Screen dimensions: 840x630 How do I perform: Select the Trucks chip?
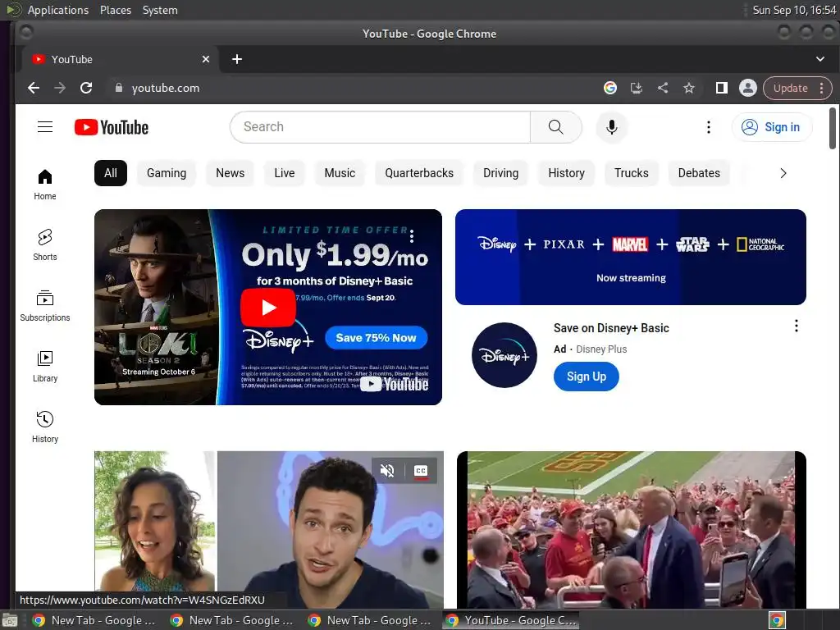632,173
